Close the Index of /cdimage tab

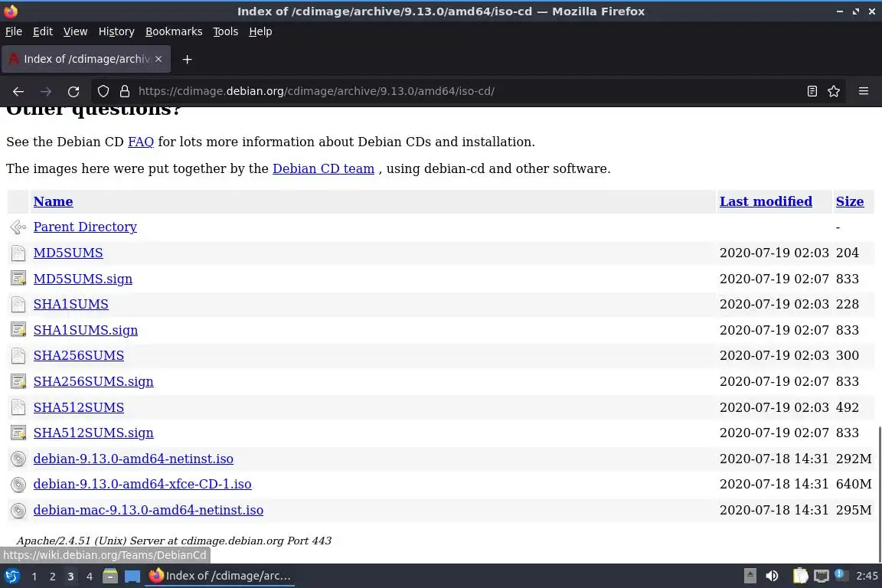[x=158, y=59]
